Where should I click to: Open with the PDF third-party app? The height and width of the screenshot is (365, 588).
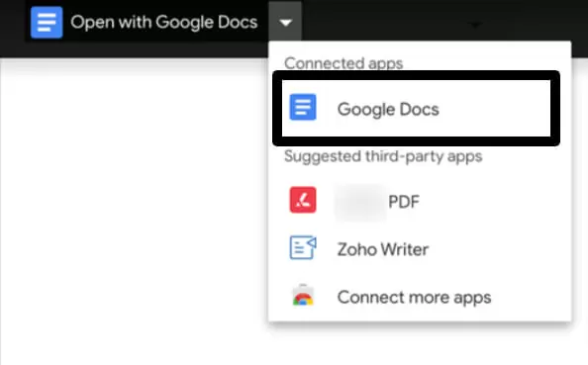(420, 202)
